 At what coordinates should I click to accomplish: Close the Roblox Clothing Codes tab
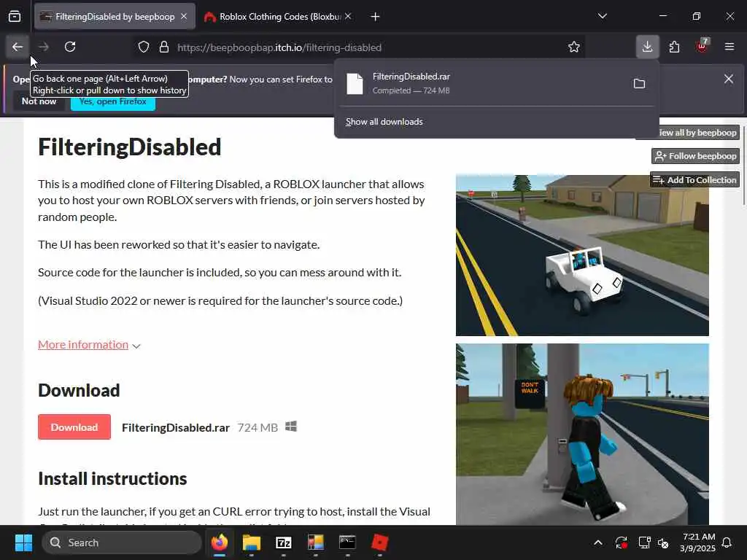pyautogui.click(x=348, y=16)
